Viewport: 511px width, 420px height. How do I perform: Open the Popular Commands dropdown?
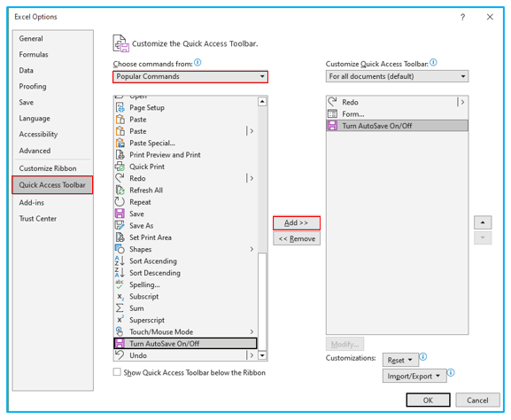point(190,76)
